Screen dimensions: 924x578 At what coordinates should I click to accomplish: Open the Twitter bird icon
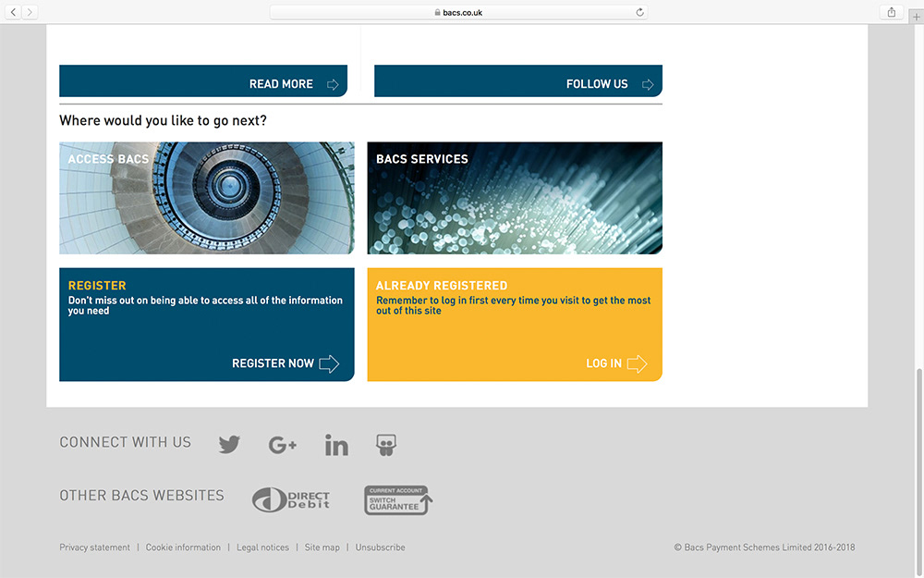pos(229,444)
